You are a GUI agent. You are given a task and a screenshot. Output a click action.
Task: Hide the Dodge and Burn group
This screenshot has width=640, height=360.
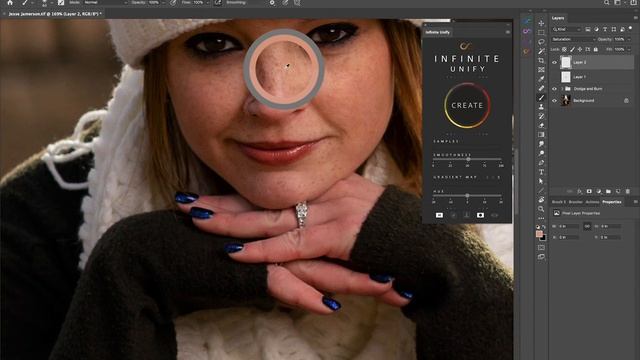click(x=554, y=89)
